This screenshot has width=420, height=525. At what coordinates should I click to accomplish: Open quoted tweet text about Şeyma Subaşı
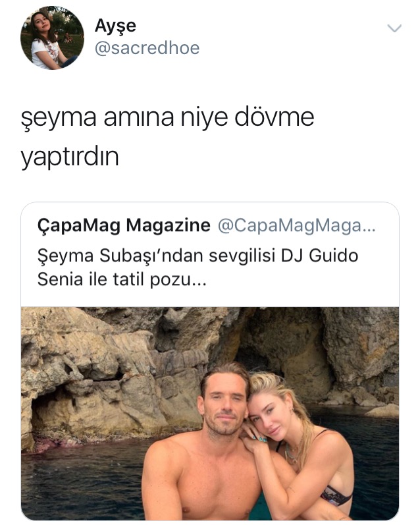(197, 267)
